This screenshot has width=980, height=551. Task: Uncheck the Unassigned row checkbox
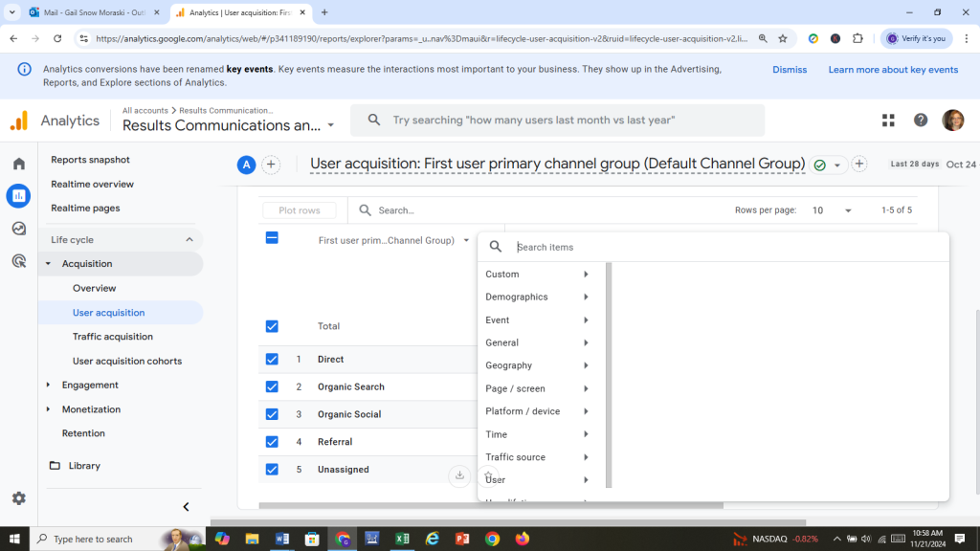[272, 469]
